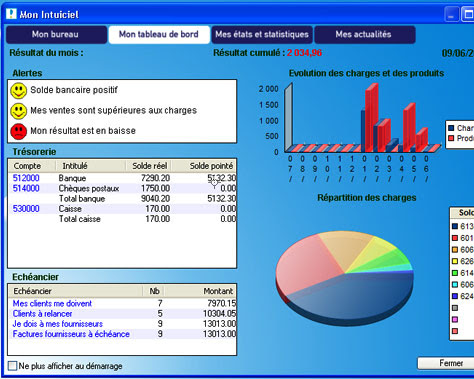Click the Nb column header

point(153,291)
